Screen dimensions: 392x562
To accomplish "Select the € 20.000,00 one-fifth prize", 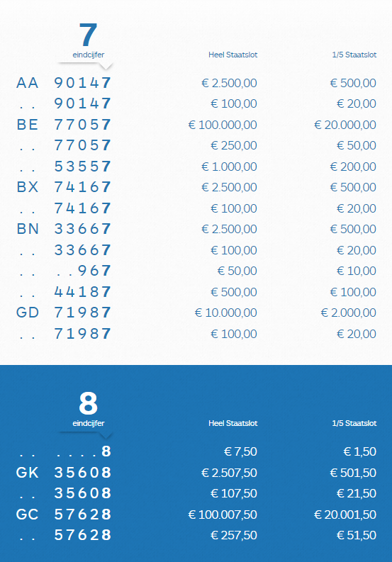I will (x=345, y=125).
